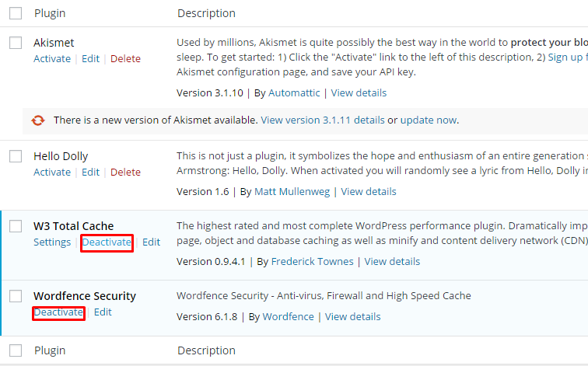588x366 pixels.
Task: Select the Wordfence Security checkbox
Action: click(x=16, y=296)
